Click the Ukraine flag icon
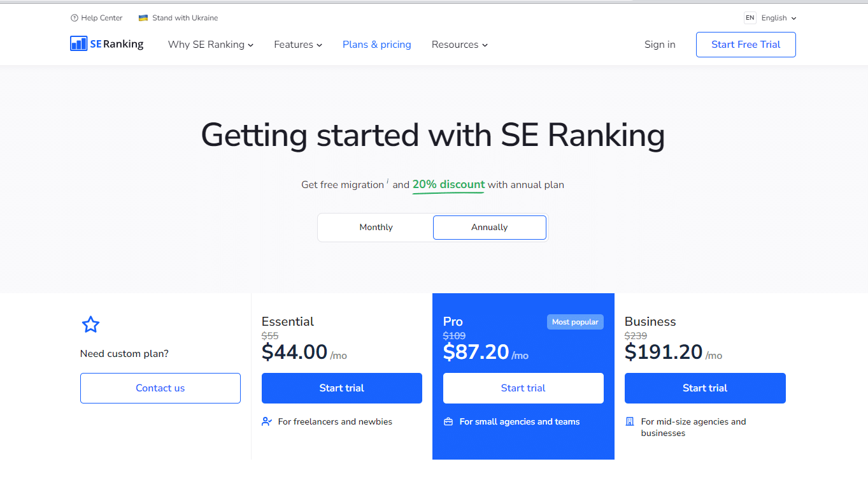Image resolution: width=868 pixels, height=480 pixels. point(143,18)
